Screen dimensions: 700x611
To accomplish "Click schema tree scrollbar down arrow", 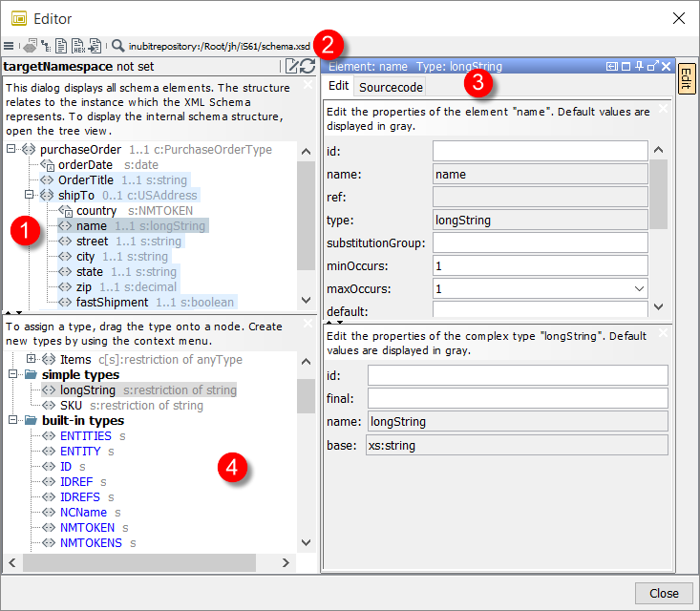I will 306,300.
